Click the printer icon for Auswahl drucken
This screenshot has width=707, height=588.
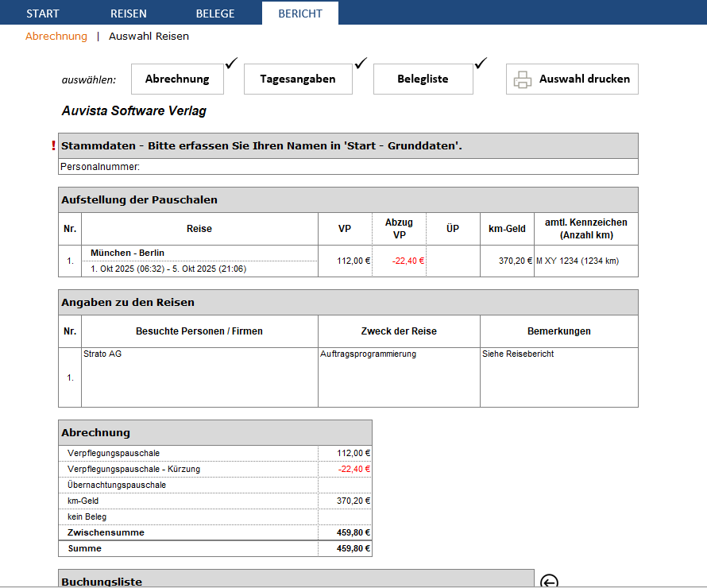click(522, 79)
